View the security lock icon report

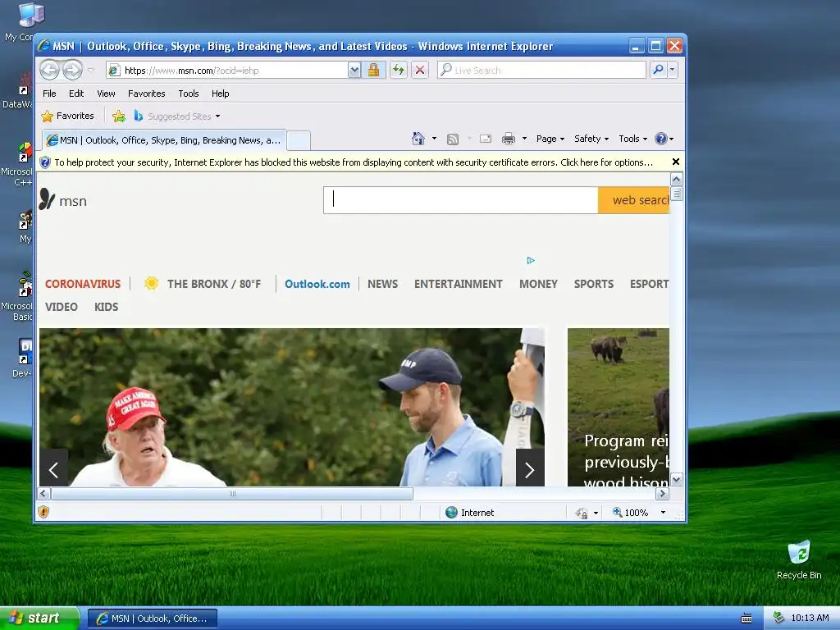coord(373,71)
